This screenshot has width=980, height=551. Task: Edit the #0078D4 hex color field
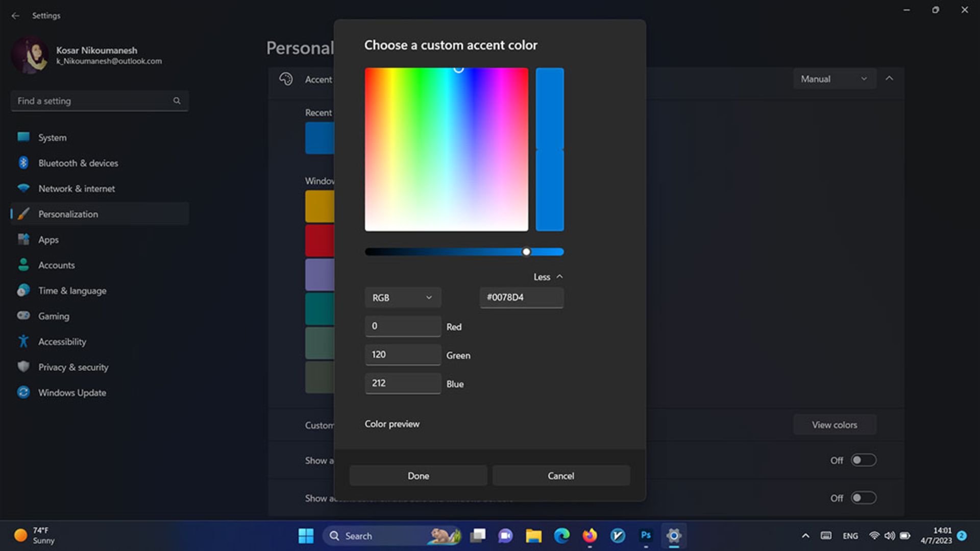(521, 297)
